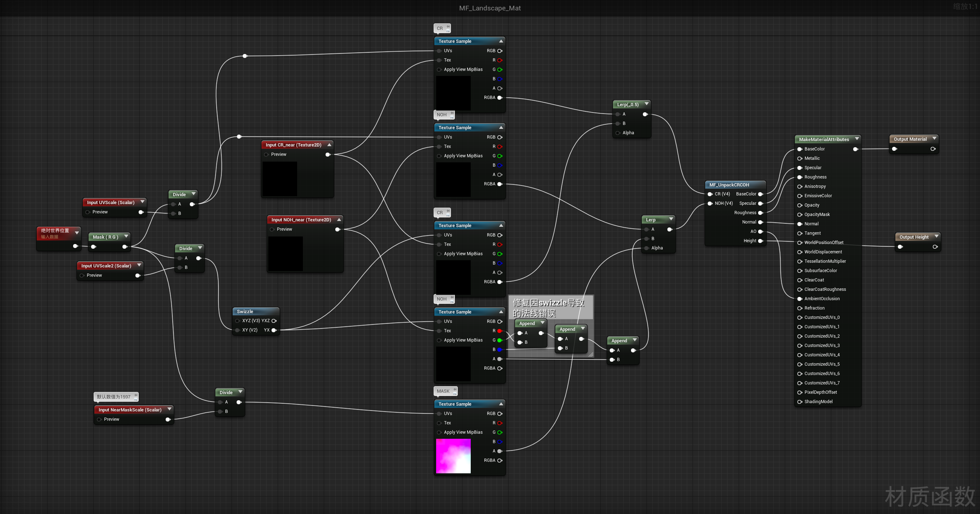Viewport: 980px width, 514px height.
Task: Click the Alpha input pin on the Lerp(,,0.5) node
Action: 618,133
